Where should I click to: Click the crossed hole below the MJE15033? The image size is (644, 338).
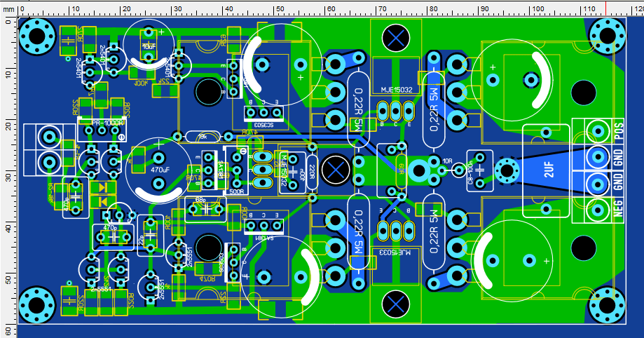(x=395, y=304)
